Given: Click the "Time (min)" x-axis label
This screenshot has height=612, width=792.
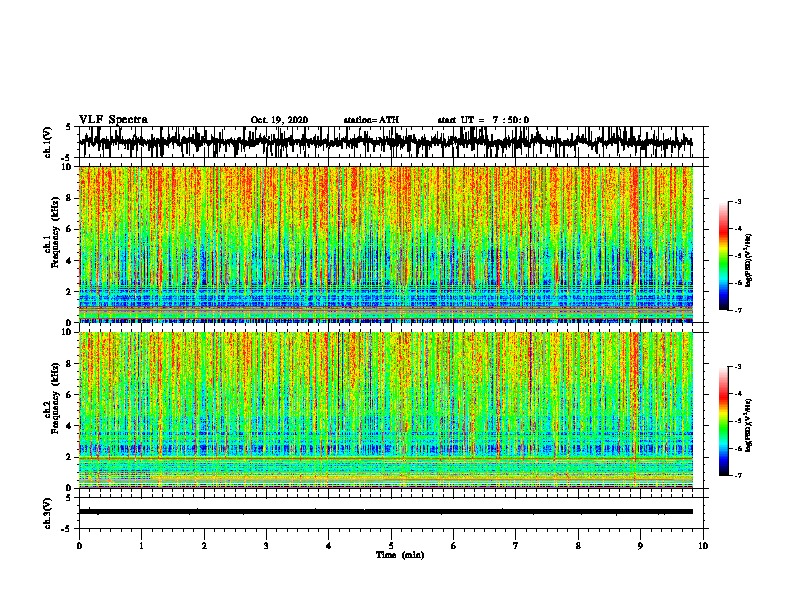Looking at the screenshot, I should coord(400,555).
